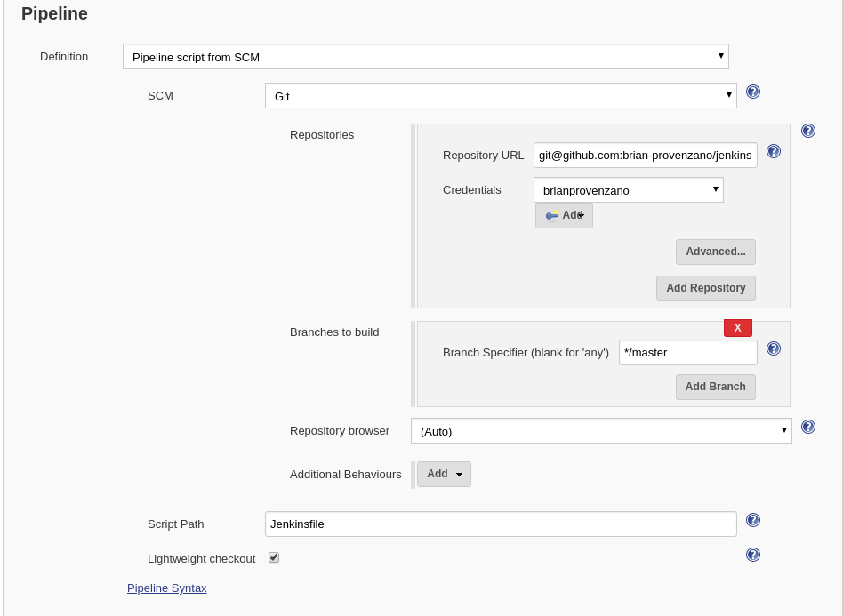Click the key icon on the credentials Add button
843x616 pixels.
tap(552, 215)
